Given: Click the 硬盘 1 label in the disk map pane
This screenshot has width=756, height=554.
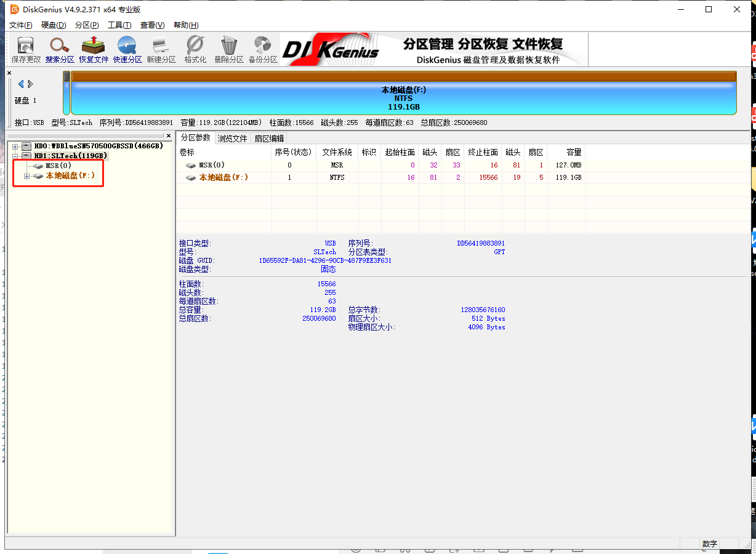Looking at the screenshot, I should tap(26, 100).
